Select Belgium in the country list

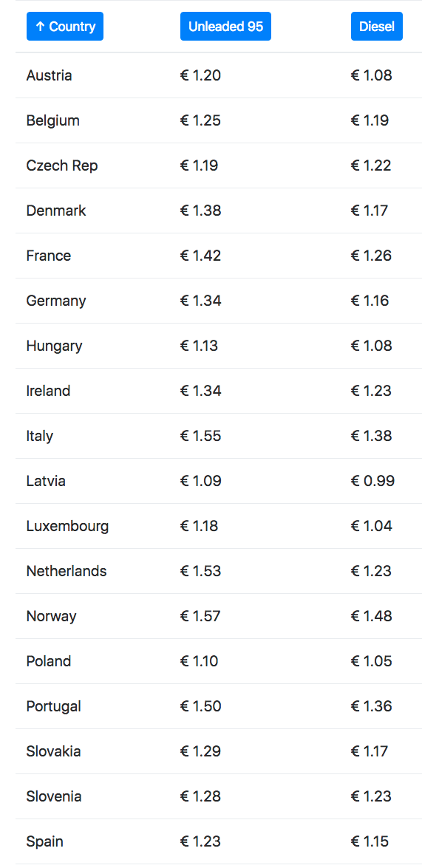click(52, 120)
